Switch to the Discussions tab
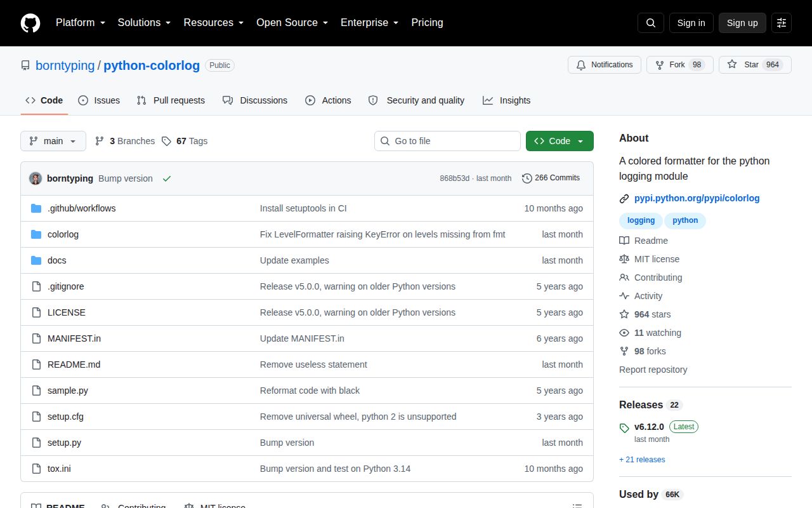 [255, 100]
